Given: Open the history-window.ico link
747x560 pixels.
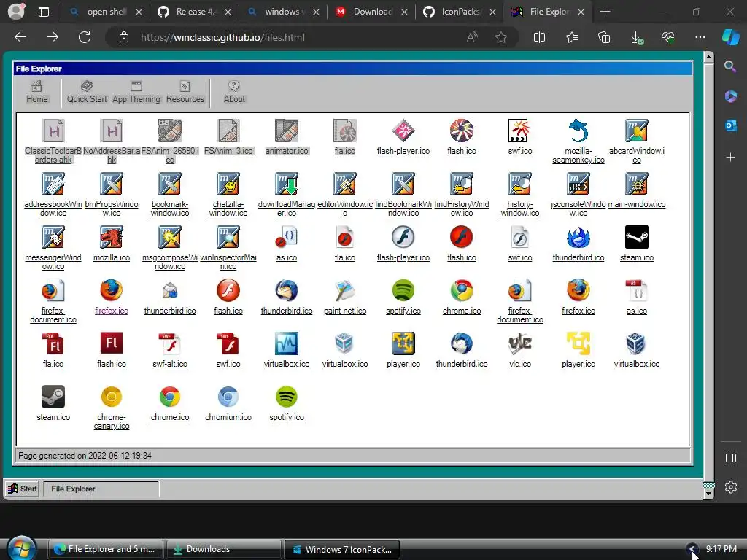Looking at the screenshot, I should coord(519,209).
